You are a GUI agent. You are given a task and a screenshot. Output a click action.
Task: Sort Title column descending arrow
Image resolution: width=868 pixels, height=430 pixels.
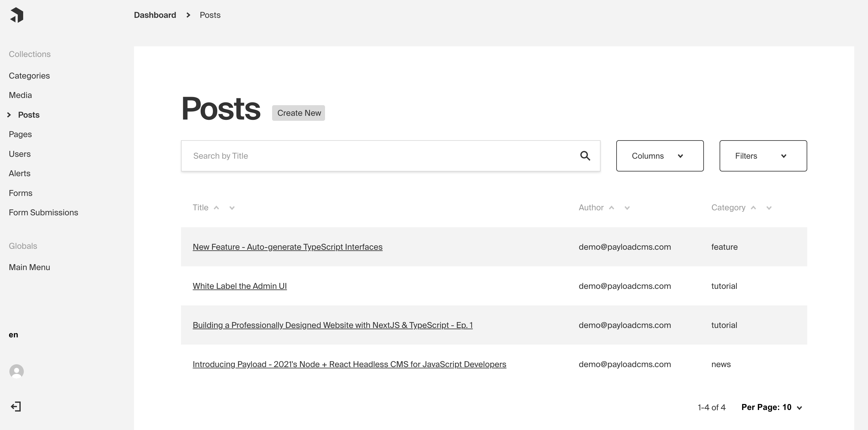[x=232, y=208]
